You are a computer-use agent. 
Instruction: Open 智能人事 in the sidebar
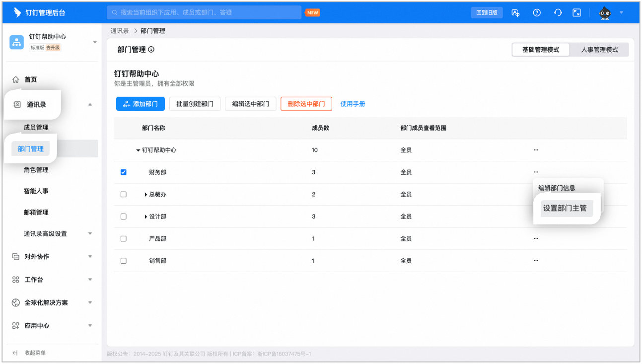(36, 191)
